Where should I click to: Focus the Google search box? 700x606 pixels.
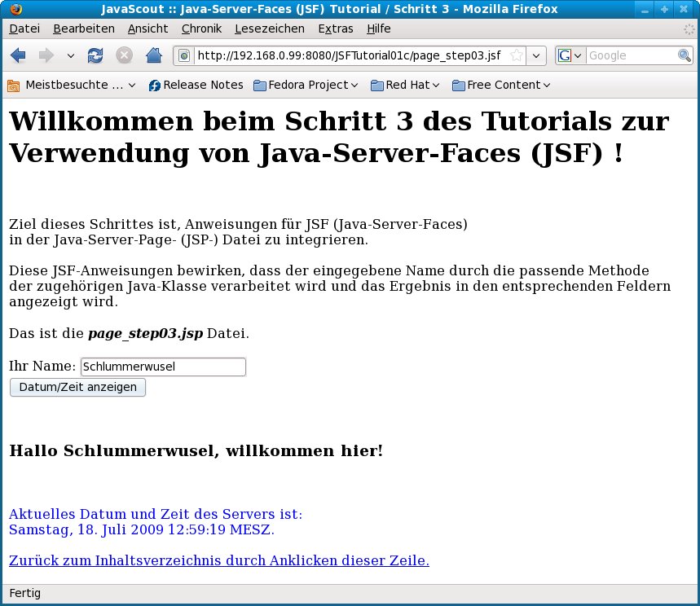coord(631,55)
